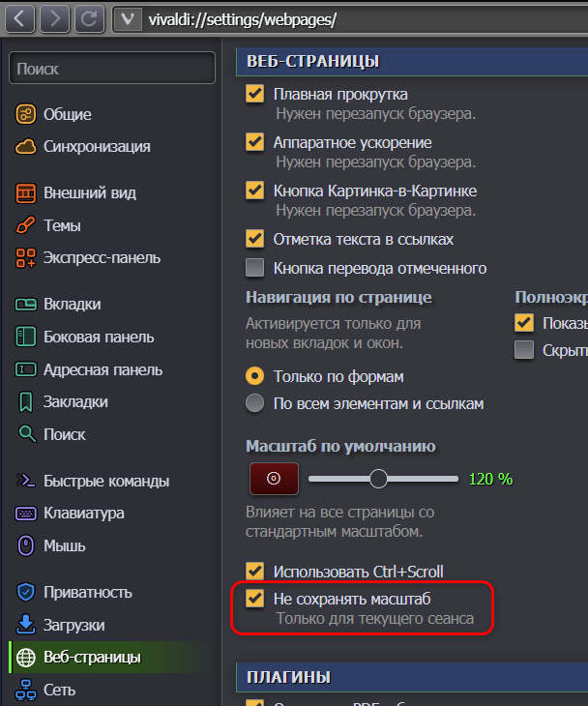Image resolution: width=588 pixels, height=706 pixels.
Task: Open the Закладки settings section
Action: click(x=75, y=402)
